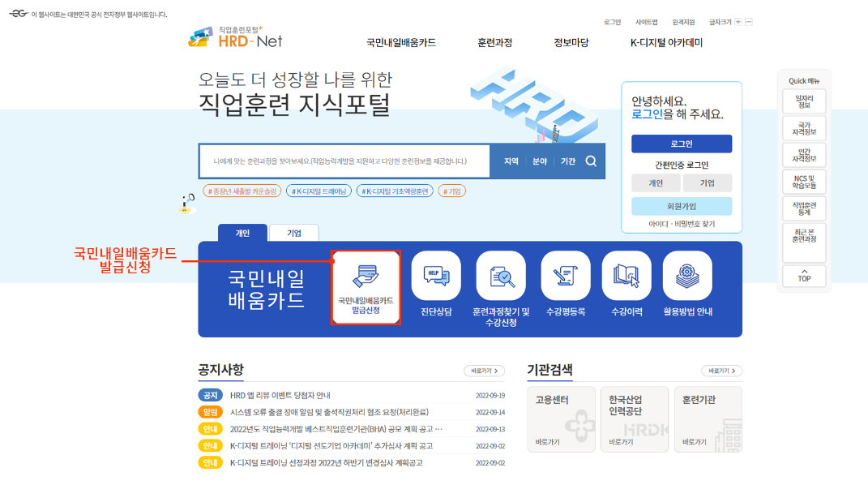Focus the training course search field
The image size is (868, 485).
pyautogui.click(x=345, y=161)
